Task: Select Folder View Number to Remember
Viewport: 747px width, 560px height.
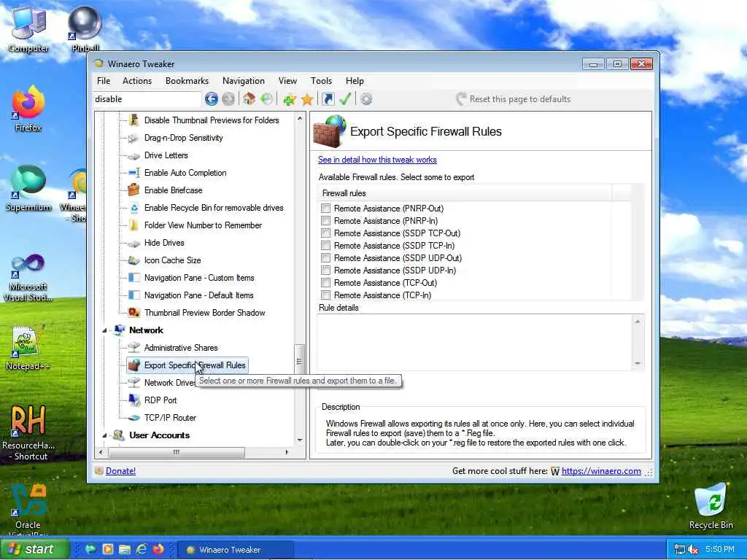Action: (203, 225)
